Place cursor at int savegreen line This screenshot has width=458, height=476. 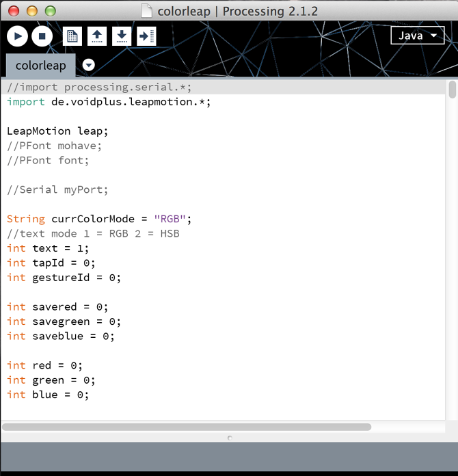[x=64, y=321]
